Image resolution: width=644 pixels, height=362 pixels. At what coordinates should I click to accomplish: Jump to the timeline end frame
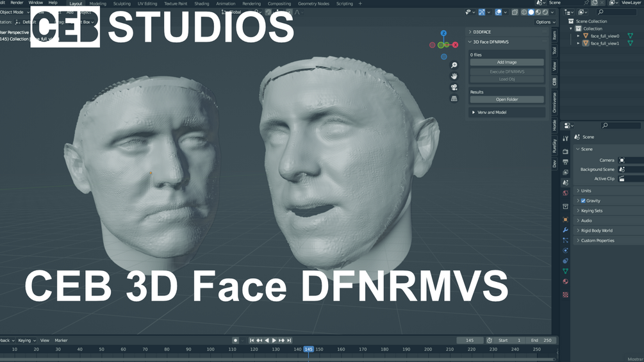289,340
